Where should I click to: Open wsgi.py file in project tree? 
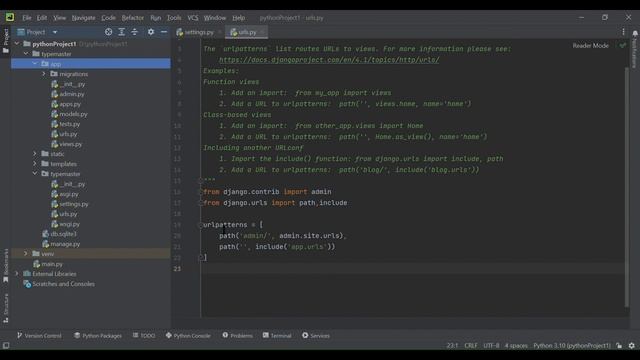(70, 224)
